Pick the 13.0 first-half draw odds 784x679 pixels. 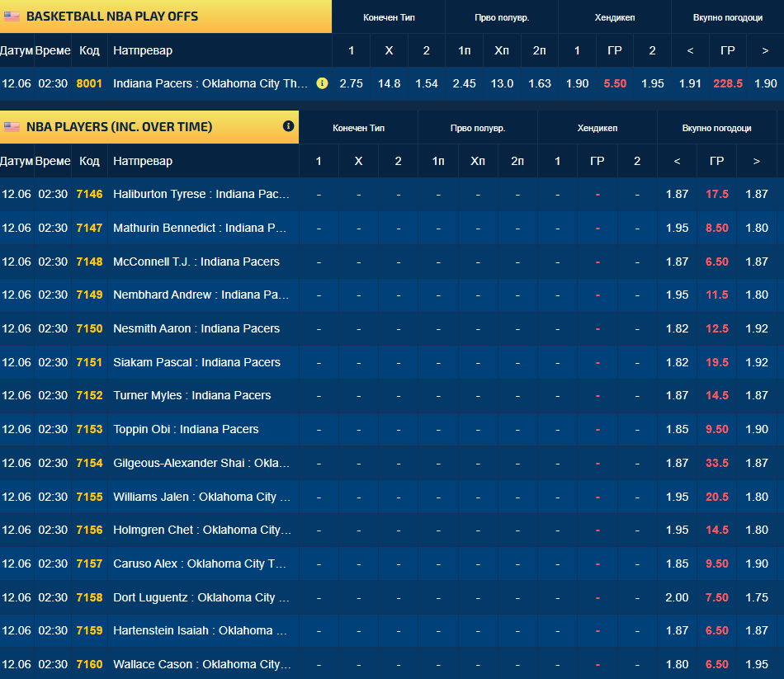tap(502, 83)
